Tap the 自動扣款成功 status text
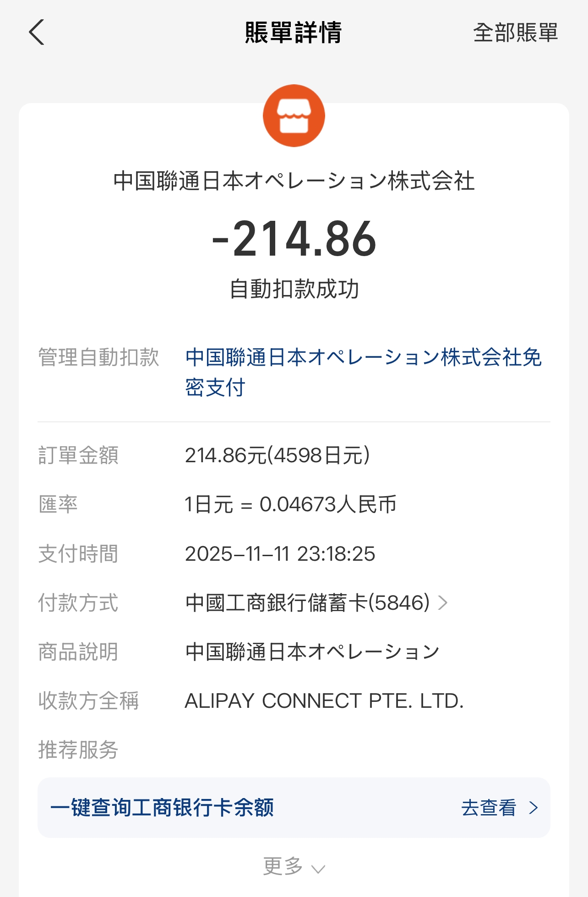The image size is (588, 897). (x=294, y=289)
